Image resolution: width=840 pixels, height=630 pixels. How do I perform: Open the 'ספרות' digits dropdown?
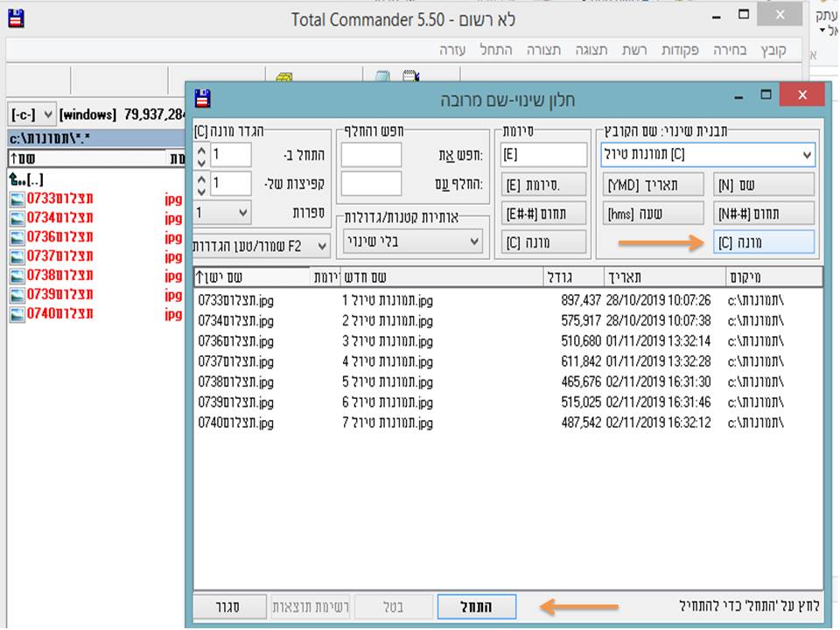click(242, 213)
